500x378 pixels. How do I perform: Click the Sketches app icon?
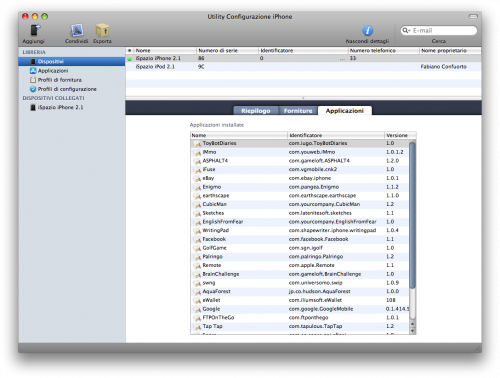197,213
